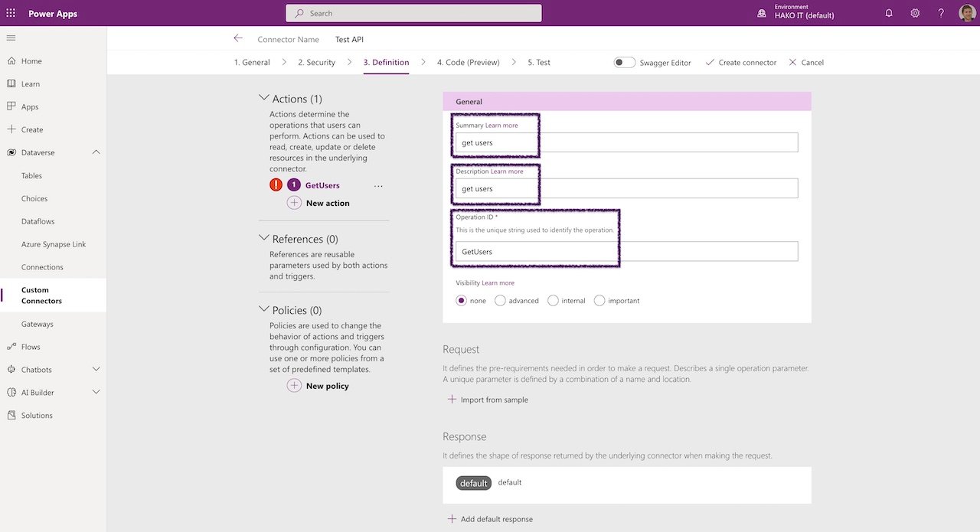Select the none visibility option

(x=462, y=301)
